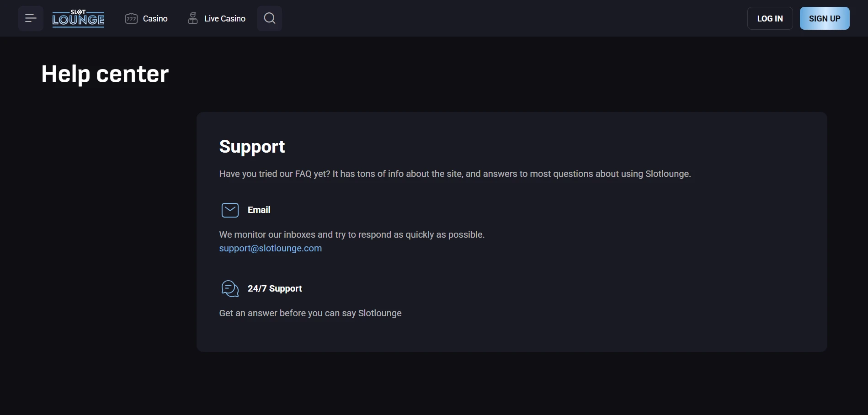Click the Help center heading
Image resolution: width=868 pixels, height=415 pixels.
coord(105,74)
